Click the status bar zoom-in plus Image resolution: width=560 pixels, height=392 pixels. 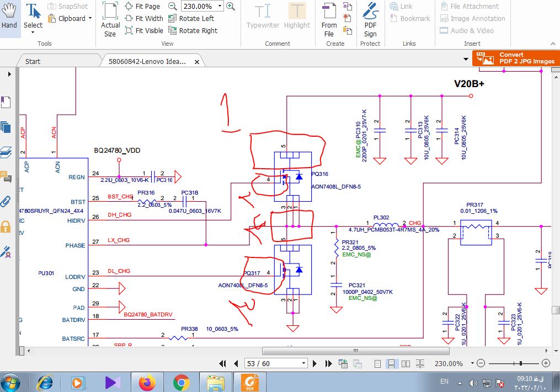tap(546, 363)
